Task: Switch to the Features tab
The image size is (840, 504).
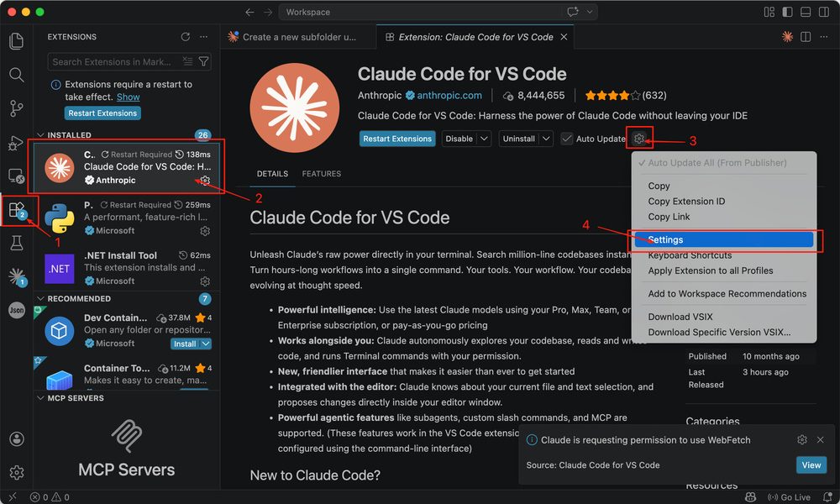Action: pyautogui.click(x=322, y=174)
